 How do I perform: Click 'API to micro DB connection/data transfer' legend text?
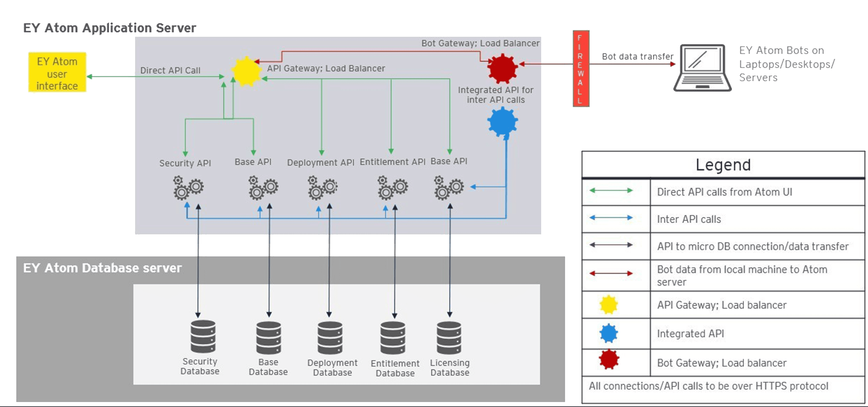(x=753, y=247)
